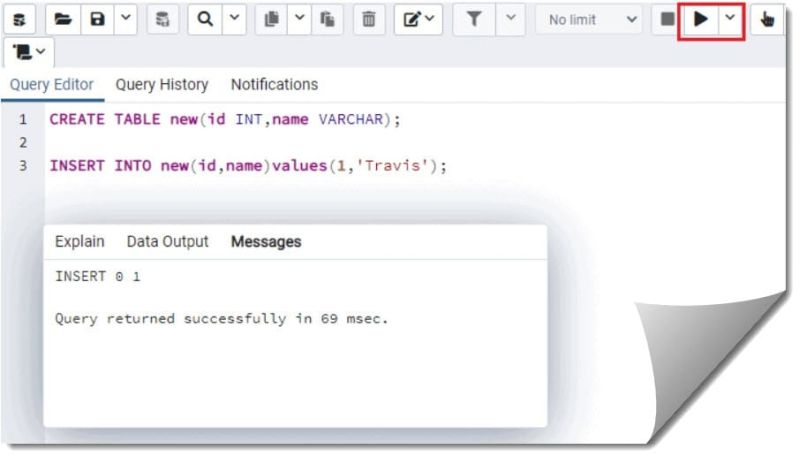Open a SQL file with folder icon

click(63, 20)
